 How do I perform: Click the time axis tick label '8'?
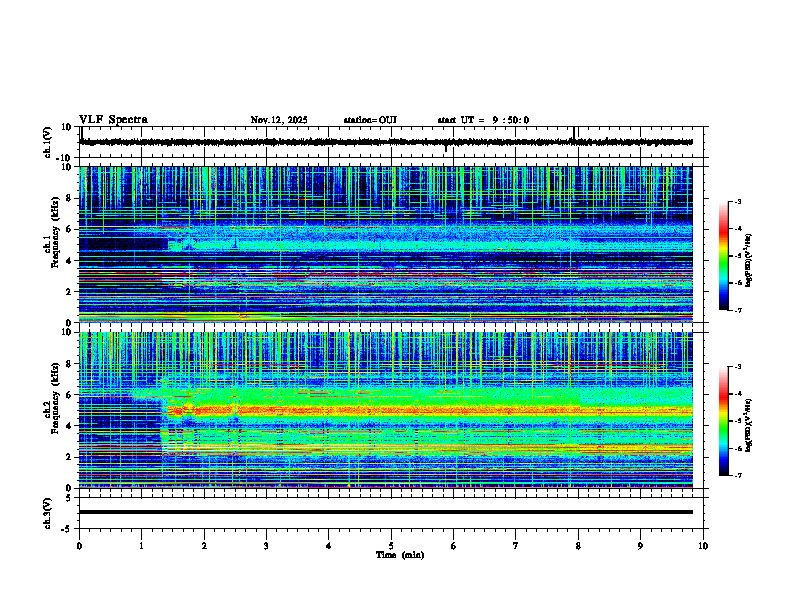click(x=578, y=546)
